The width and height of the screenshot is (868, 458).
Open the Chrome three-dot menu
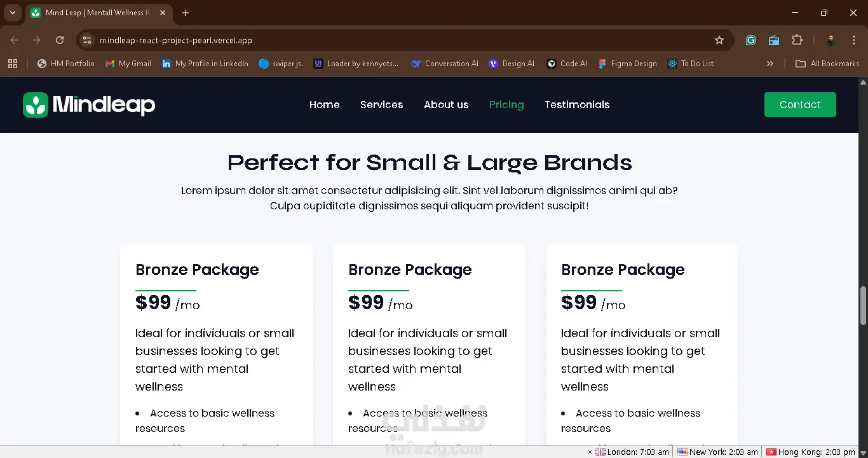[x=854, y=40]
